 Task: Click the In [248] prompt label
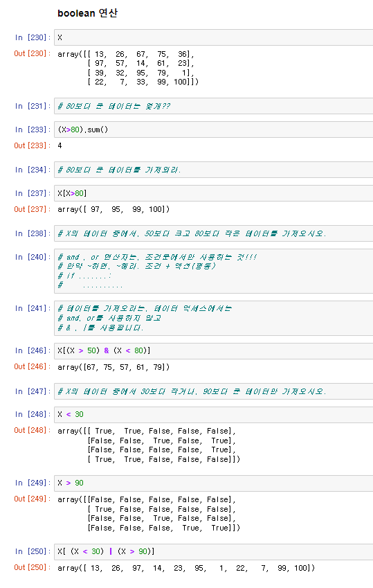(33, 414)
